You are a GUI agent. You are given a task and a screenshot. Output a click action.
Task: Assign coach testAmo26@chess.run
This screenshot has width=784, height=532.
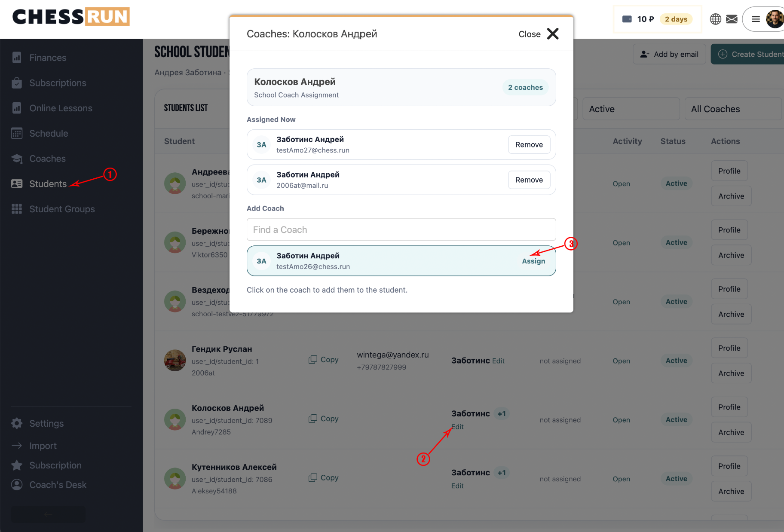pos(533,261)
